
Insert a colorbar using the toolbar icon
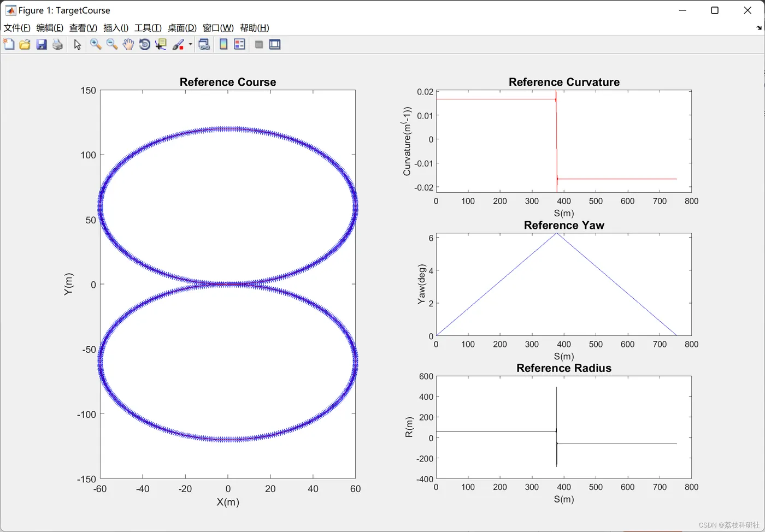[223, 44]
